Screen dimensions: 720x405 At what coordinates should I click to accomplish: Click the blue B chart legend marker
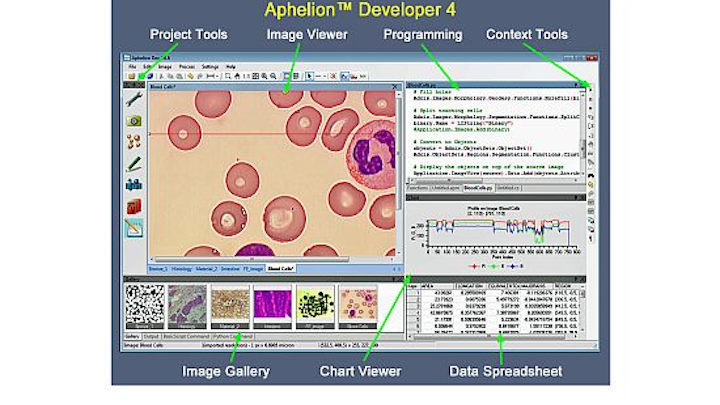(512, 266)
